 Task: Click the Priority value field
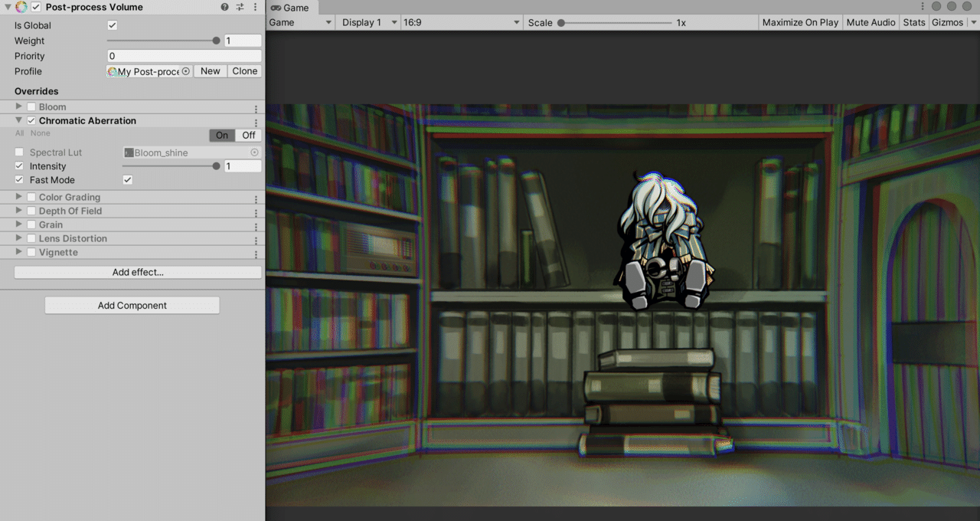[185, 56]
